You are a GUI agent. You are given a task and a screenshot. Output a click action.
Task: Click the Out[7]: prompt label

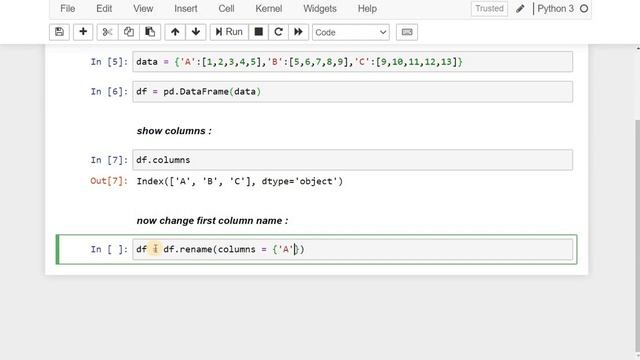[x=109, y=181]
